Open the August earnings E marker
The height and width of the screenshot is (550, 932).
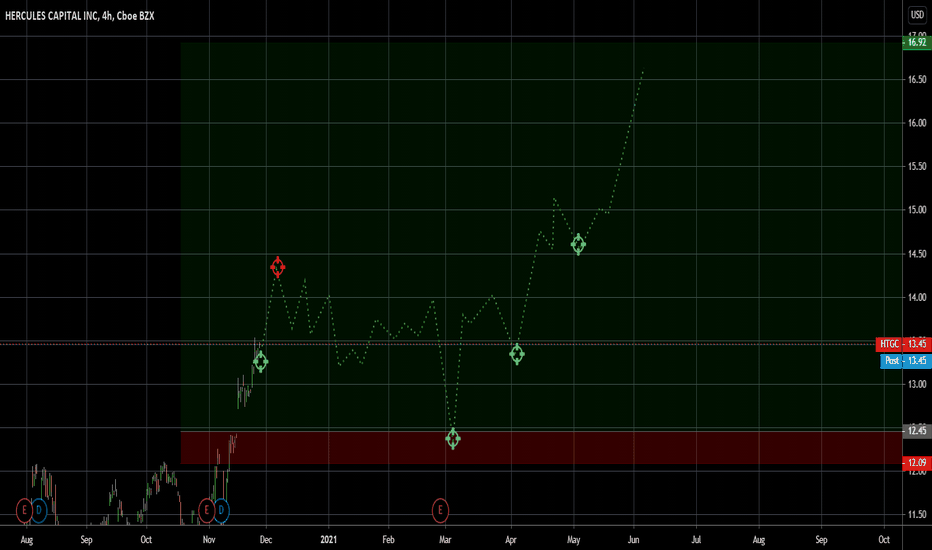click(x=24, y=510)
